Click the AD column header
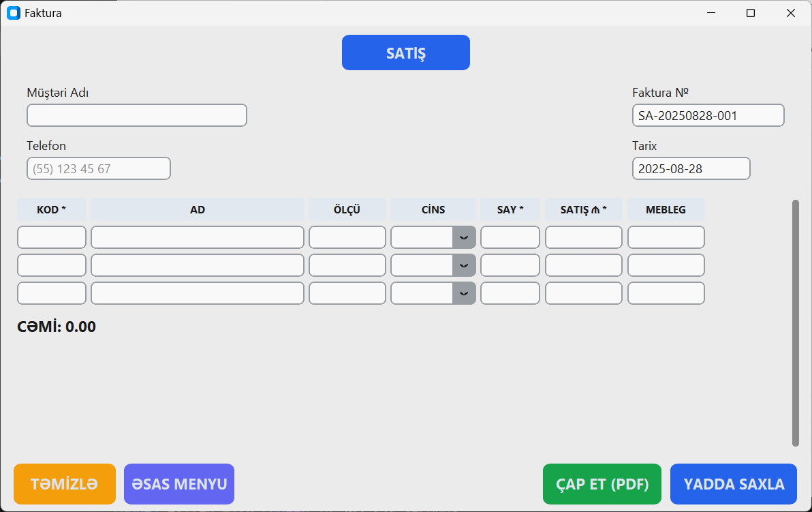 click(198, 209)
